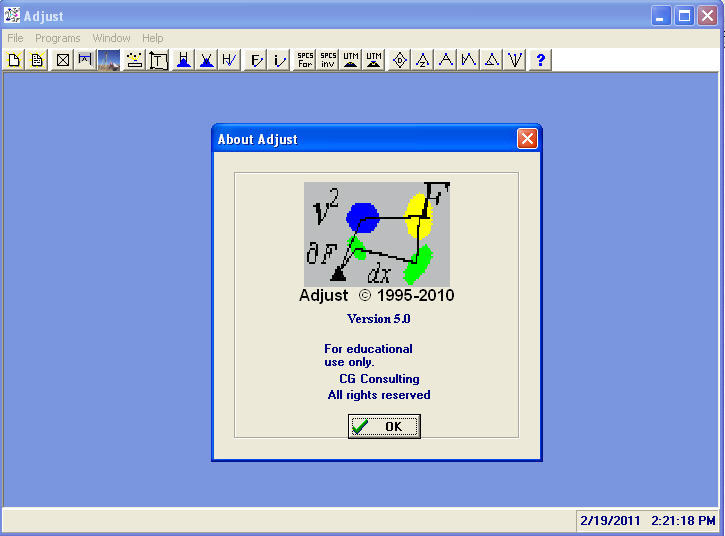Click the V-shaped toolbar icon
This screenshot has height=536, width=725.
515,60
